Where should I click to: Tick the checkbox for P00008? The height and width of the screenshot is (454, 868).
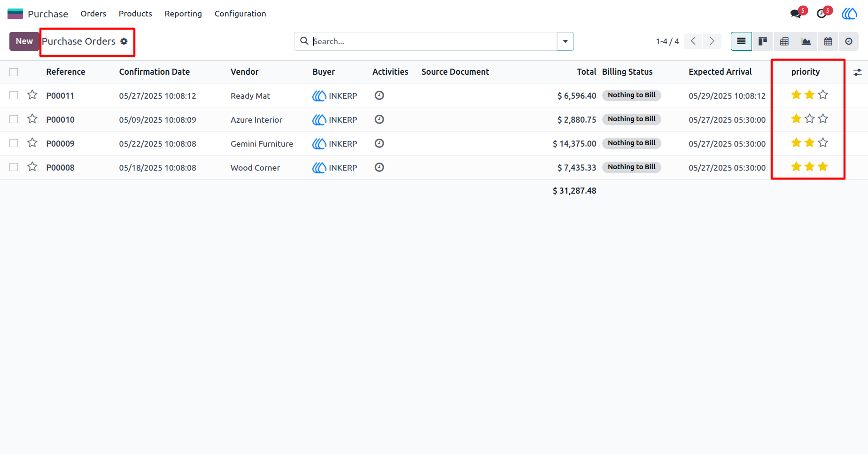[14, 167]
